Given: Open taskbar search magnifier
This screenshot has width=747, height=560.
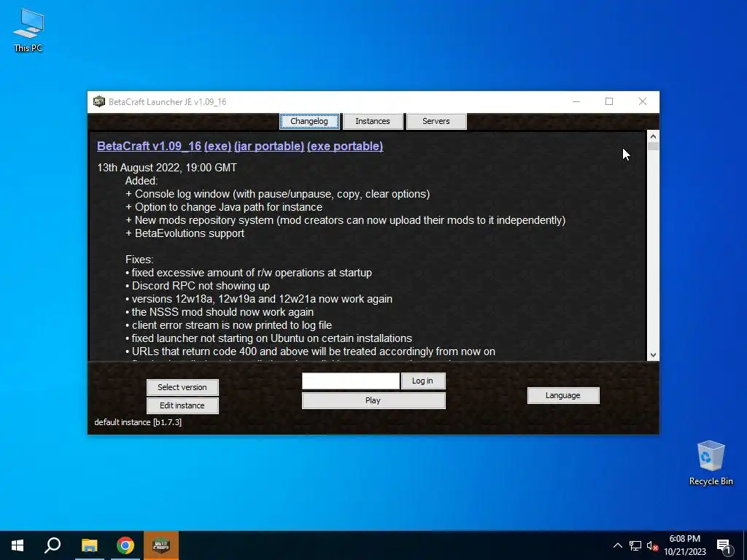Looking at the screenshot, I should 53,545.
